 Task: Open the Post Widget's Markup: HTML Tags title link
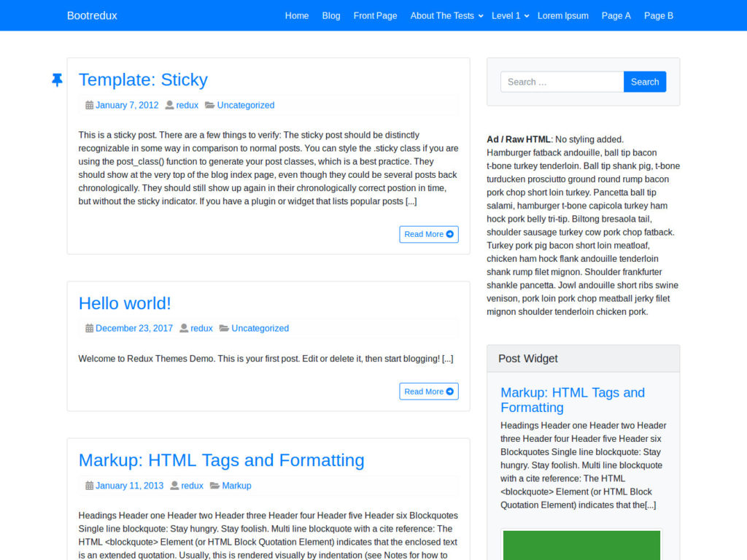click(573, 400)
